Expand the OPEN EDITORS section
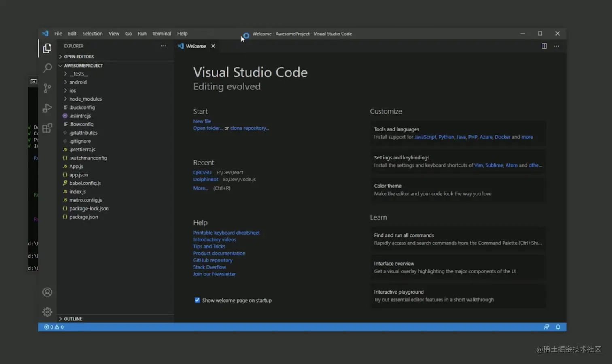The height and width of the screenshot is (364, 612). click(79, 57)
